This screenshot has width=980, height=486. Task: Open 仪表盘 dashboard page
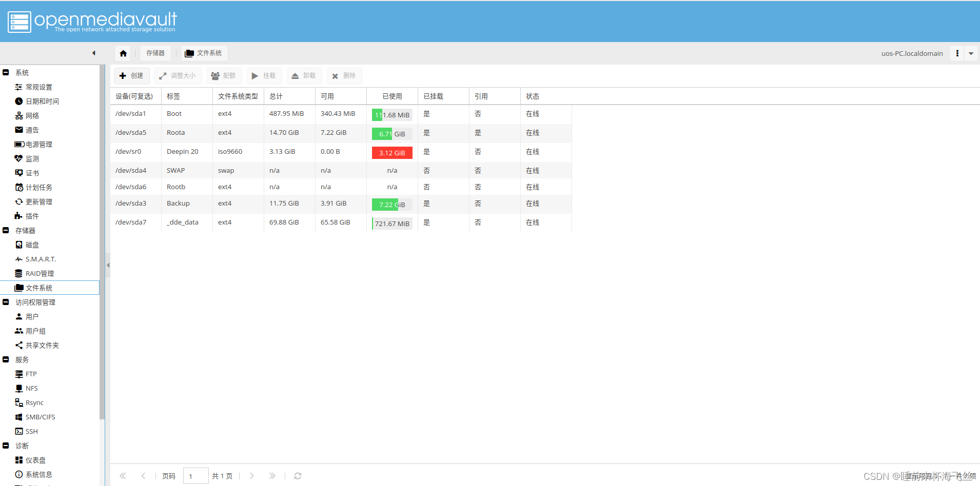point(35,460)
